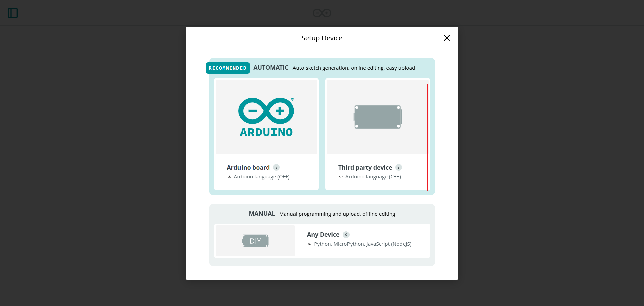
Task: Click 'Python, MicroPython, JavaScript (NodeJS)' text
Action: [x=363, y=244]
